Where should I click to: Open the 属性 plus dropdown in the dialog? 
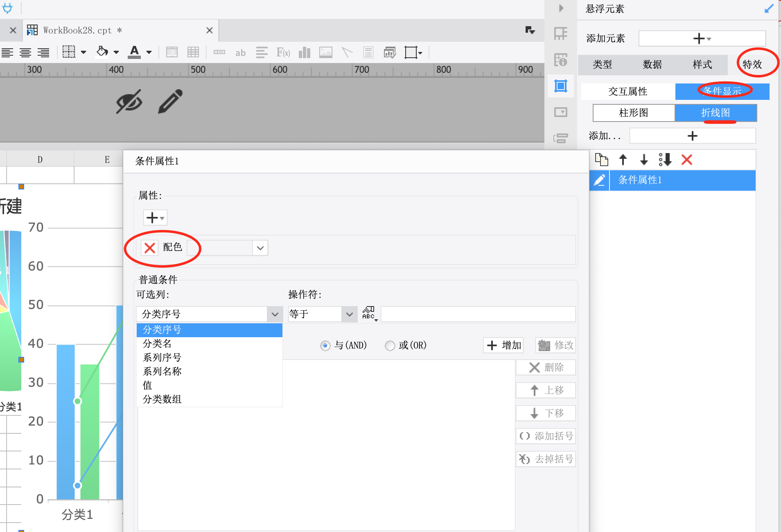point(155,218)
